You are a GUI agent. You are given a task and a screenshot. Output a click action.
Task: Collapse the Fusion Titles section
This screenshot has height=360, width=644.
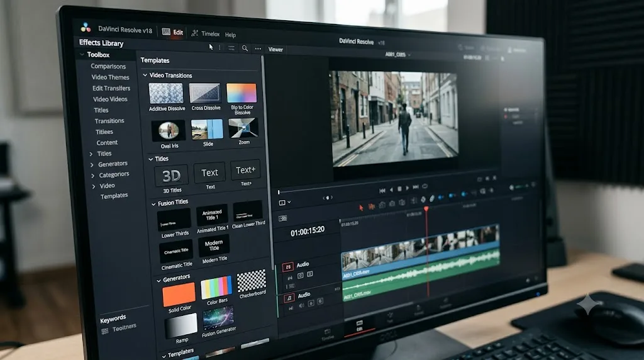153,205
